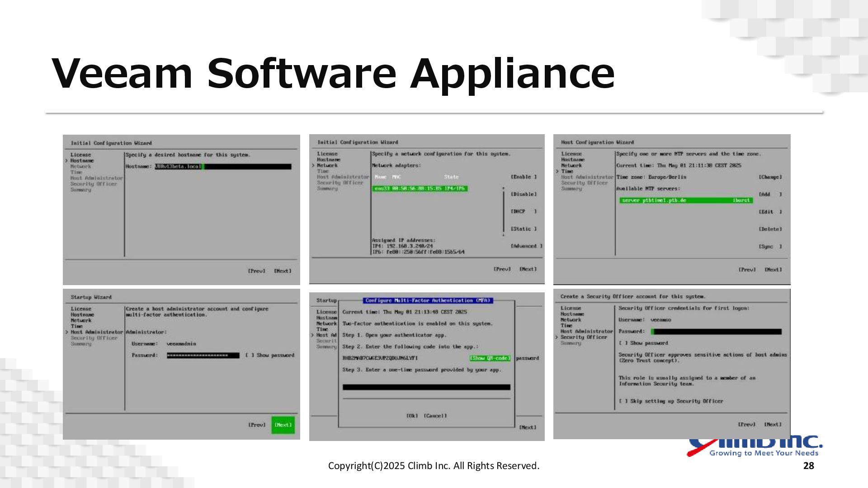Check Show password under Security Officer
868x488 pixels.
pos(623,343)
